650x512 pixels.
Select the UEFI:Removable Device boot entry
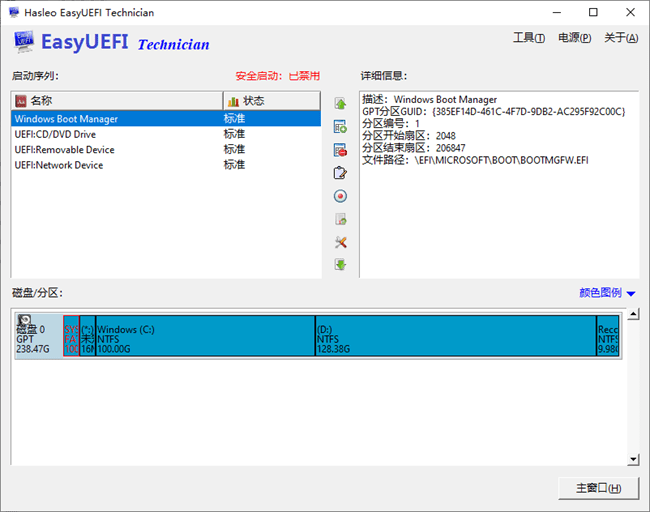point(64,150)
